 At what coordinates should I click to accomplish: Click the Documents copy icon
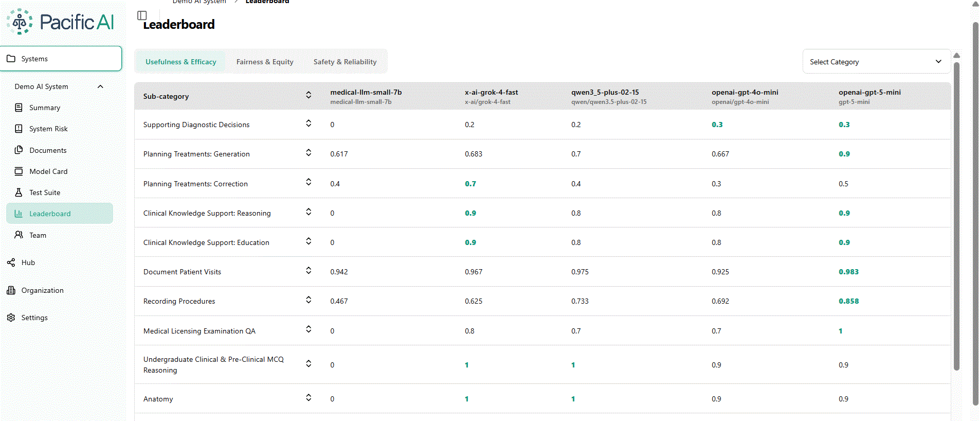[19, 150]
